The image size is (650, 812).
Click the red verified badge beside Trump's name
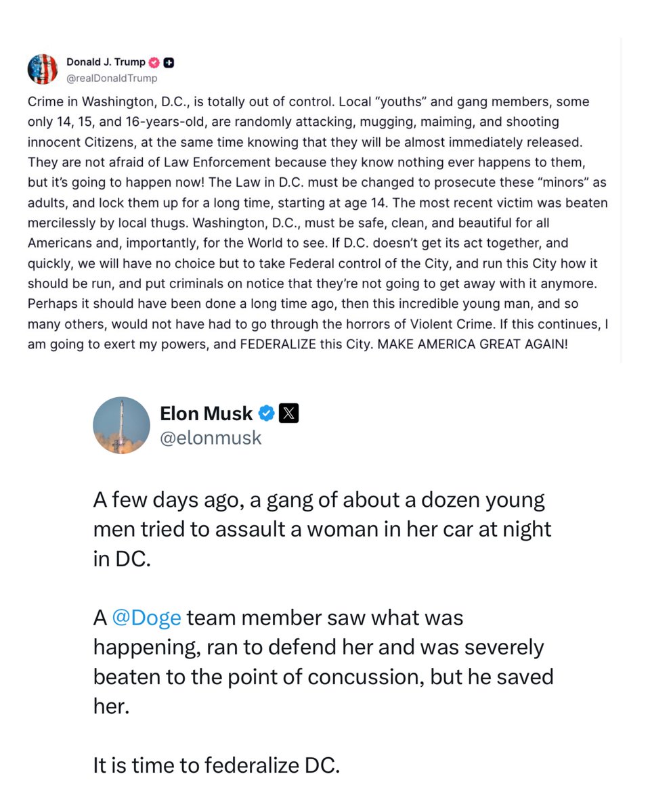[x=154, y=62]
